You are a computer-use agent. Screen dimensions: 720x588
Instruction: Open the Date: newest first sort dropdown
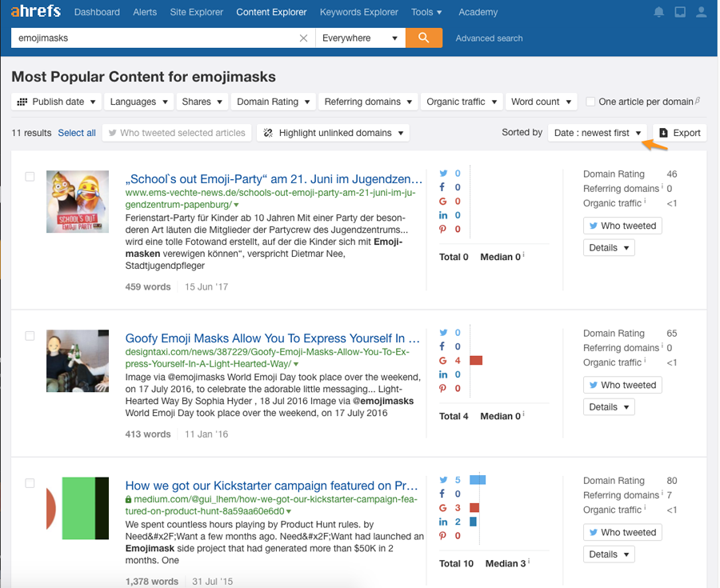click(x=598, y=133)
